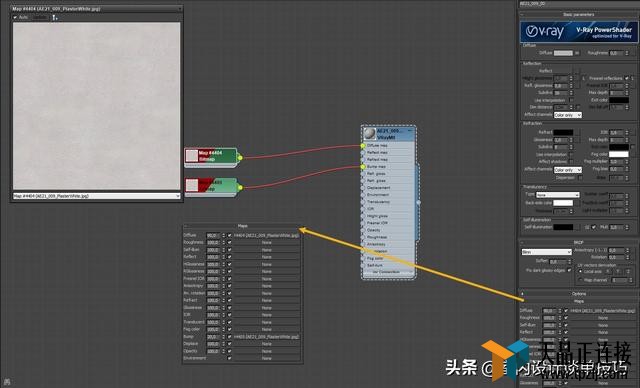Click the Roughness slot on VRayMtl node
Screen dimensions: 640x388
pos(388,237)
